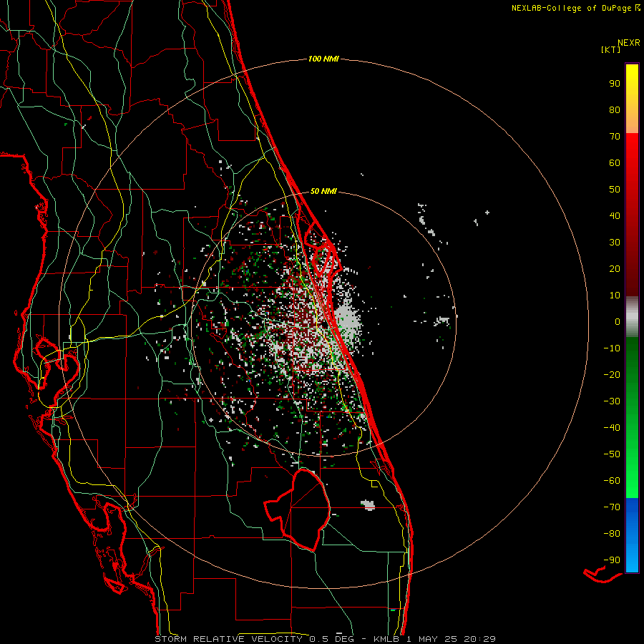Click the 60 value on the velocity scale

click(615, 162)
